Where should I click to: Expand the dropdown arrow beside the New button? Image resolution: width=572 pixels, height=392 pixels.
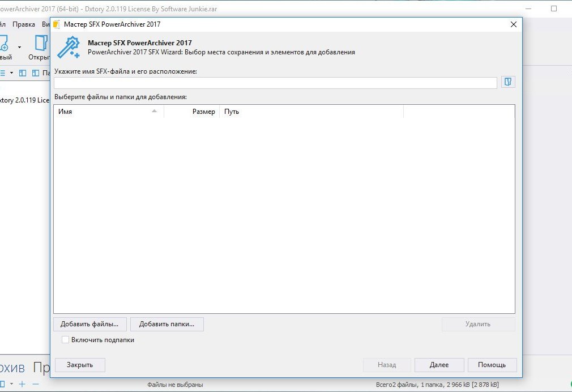[19, 47]
